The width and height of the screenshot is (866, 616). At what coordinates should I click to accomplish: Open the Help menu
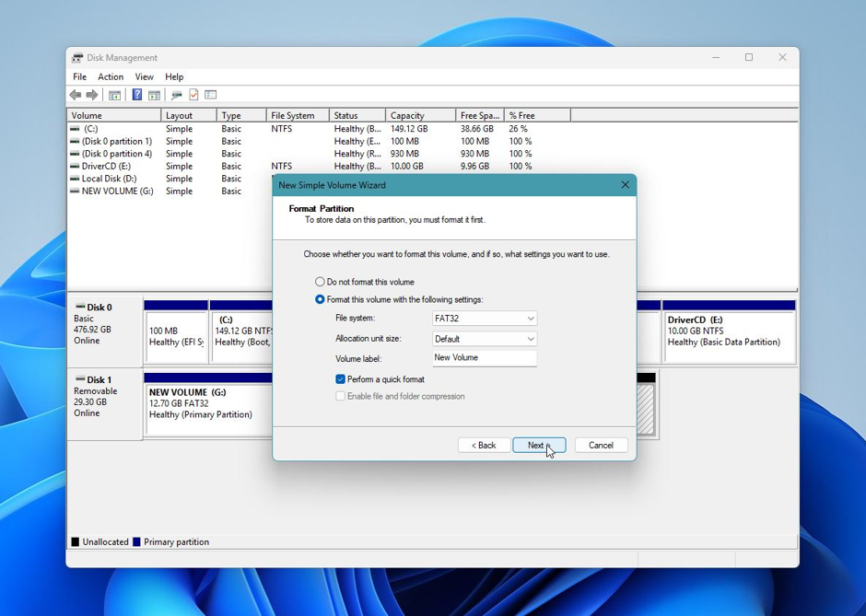[x=174, y=76]
